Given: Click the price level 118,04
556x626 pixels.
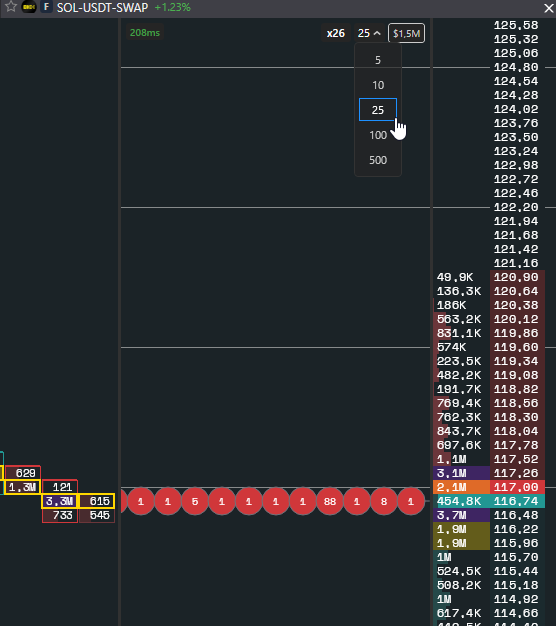Looking at the screenshot, I should (x=517, y=431).
